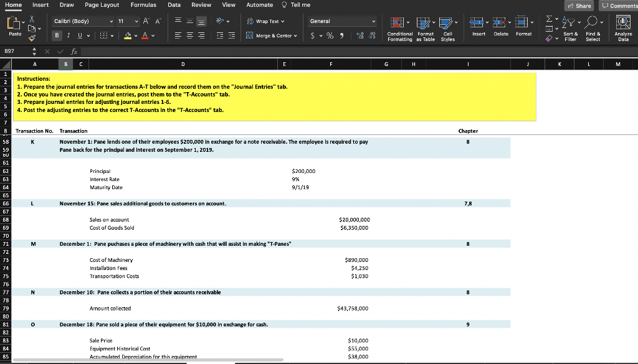Screen dimensions: 638x364
Task: Click the Increase Decimal icon
Action: tap(361, 35)
